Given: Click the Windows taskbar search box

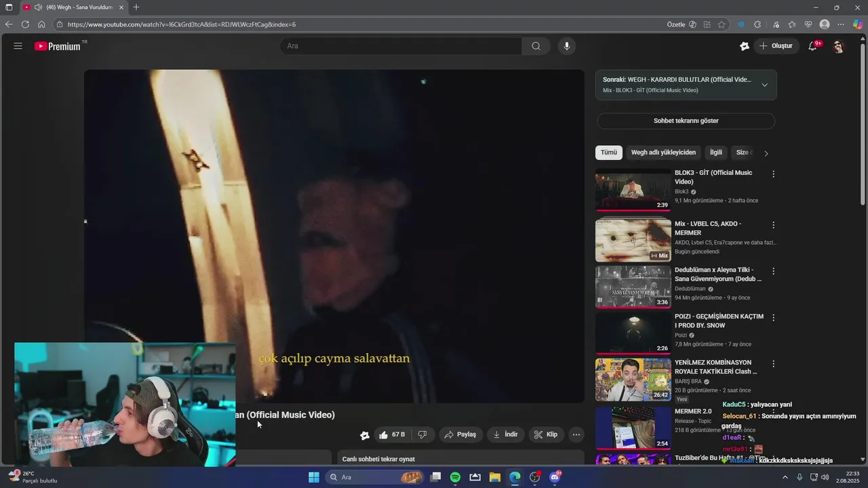Looking at the screenshot, I should tap(375, 477).
